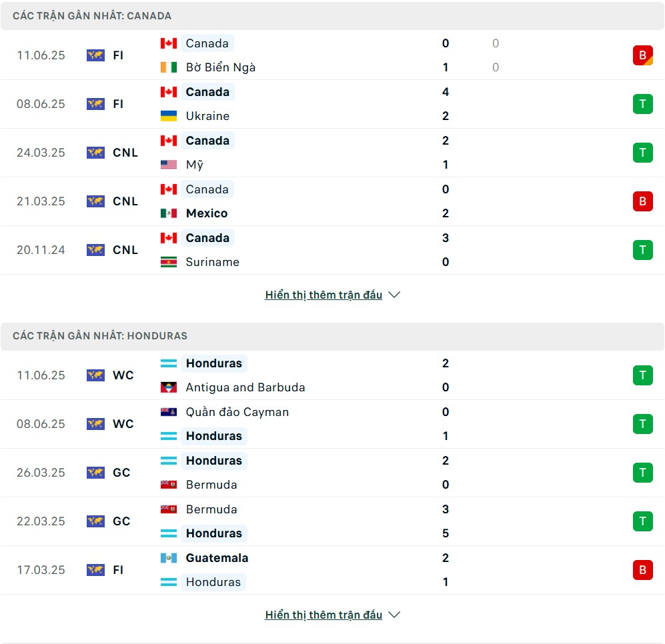This screenshot has width=665, height=644.
Task: Open the Canada vs Mỹ match row
Action: 332,153
